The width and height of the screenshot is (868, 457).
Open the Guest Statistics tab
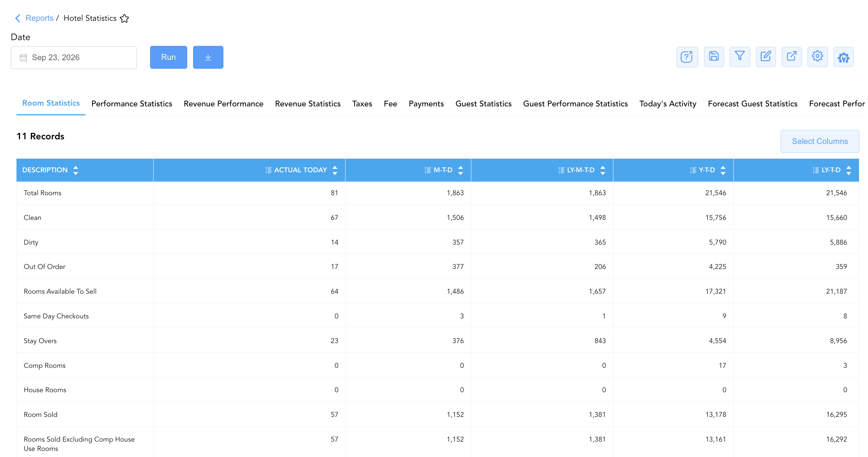[483, 104]
